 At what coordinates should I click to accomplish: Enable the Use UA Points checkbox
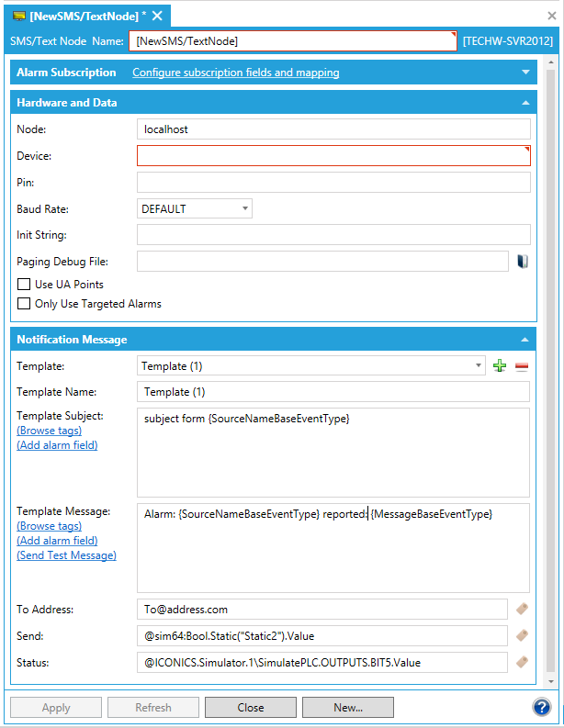[x=25, y=285]
